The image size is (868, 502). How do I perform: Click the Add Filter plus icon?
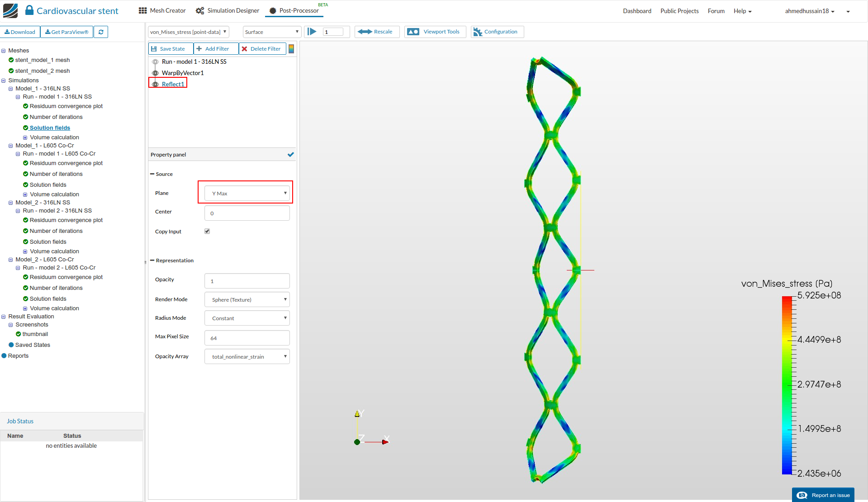click(199, 49)
